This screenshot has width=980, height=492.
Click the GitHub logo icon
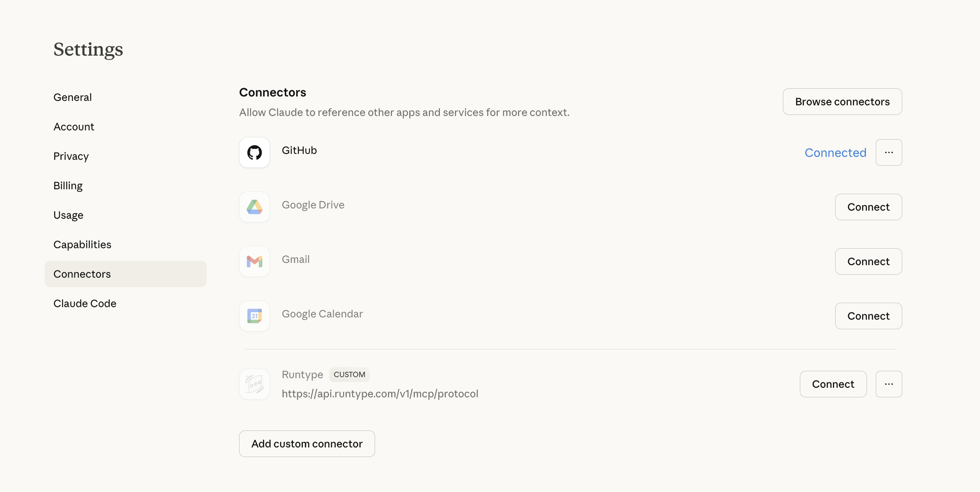click(x=254, y=152)
